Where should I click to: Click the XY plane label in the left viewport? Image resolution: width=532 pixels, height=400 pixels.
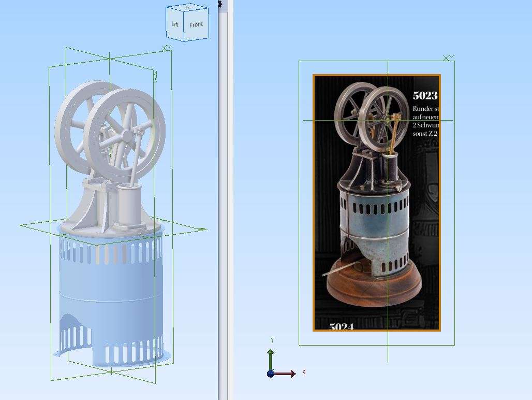click(167, 48)
